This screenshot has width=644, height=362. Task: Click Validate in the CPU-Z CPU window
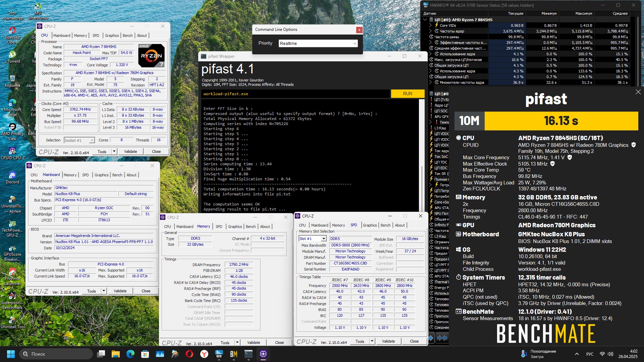130,152
